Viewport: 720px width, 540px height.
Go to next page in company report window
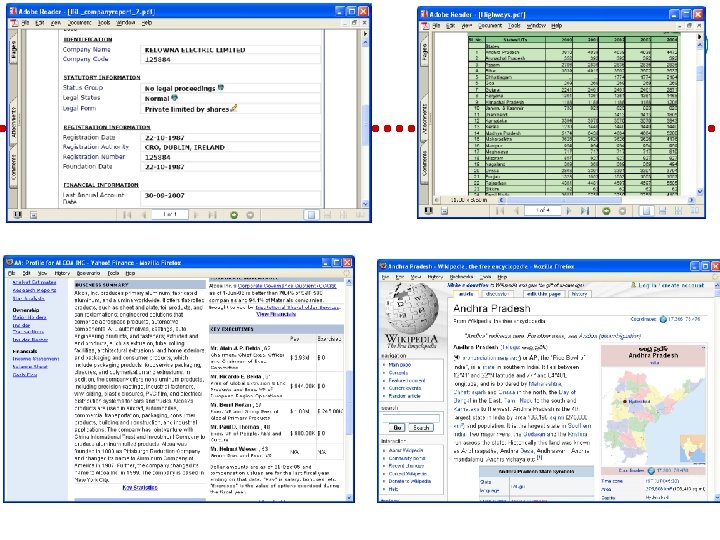click(196, 215)
